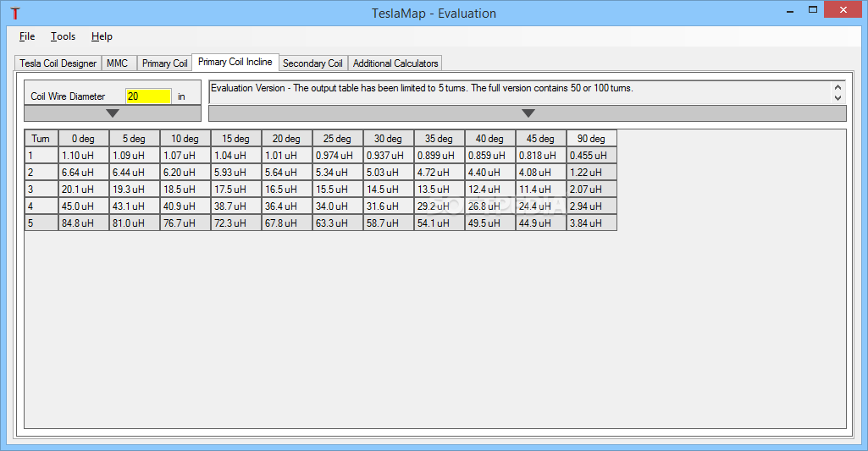
Task: Click the 45 deg column header
Action: [541, 138]
